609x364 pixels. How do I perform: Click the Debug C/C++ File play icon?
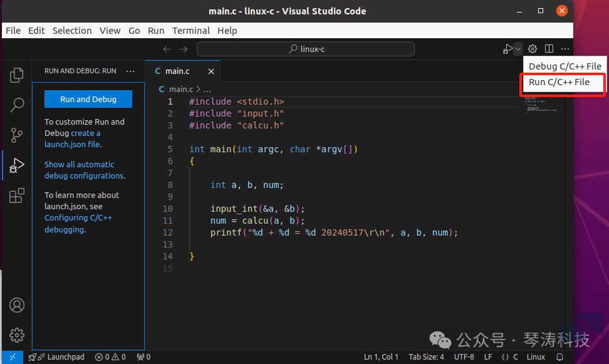point(507,49)
